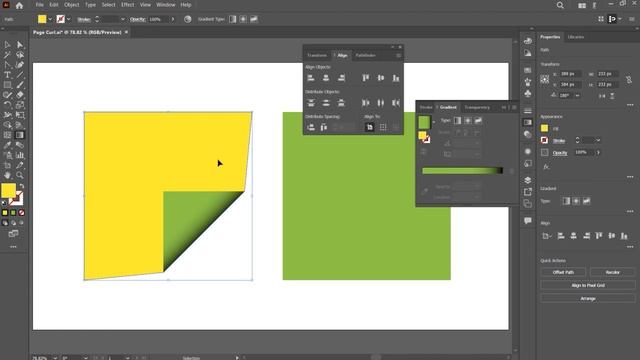Open Opacity options link in Properties panel

point(560,153)
